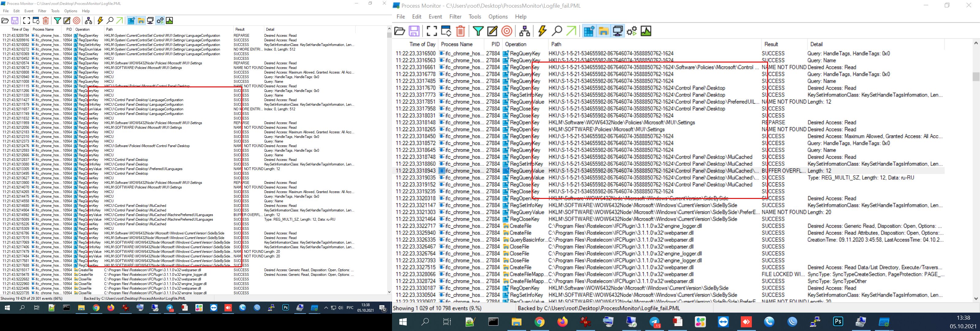Image resolution: width=980 pixels, height=331 pixels.
Task: Click lightning bolt icon in Logfile.PML window
Action: (x=100, y=21)
